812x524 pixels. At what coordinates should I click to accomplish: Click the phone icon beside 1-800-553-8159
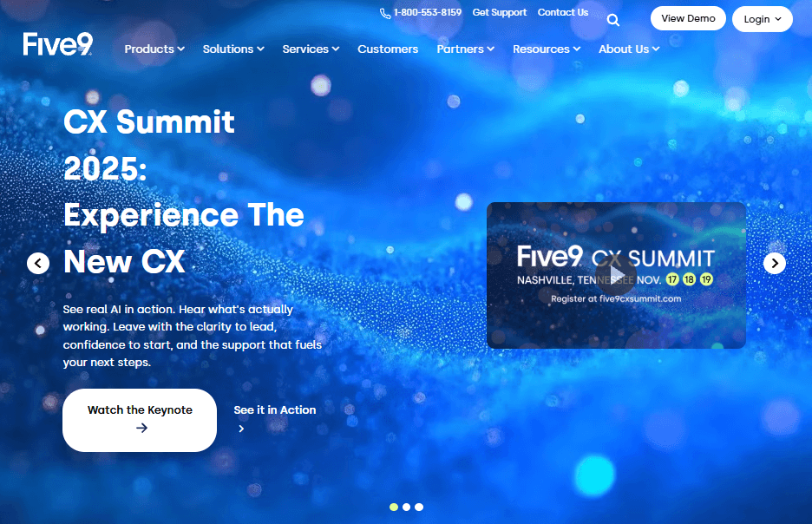(x=385, y=14)
